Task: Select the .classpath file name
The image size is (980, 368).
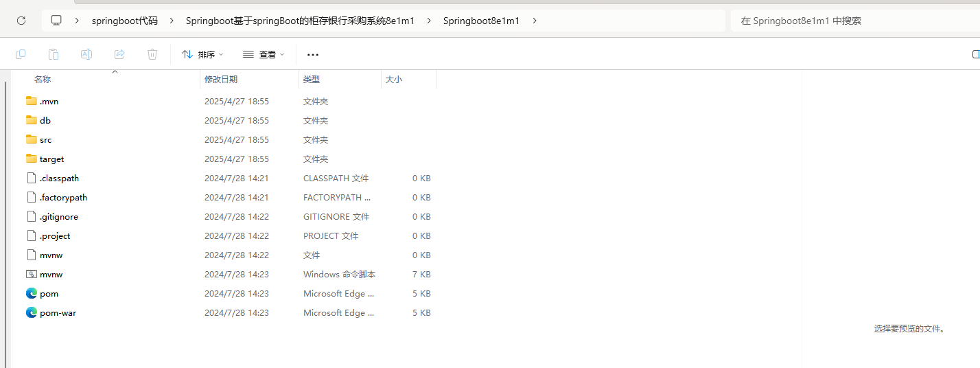Action: click(x=59, y=178)
